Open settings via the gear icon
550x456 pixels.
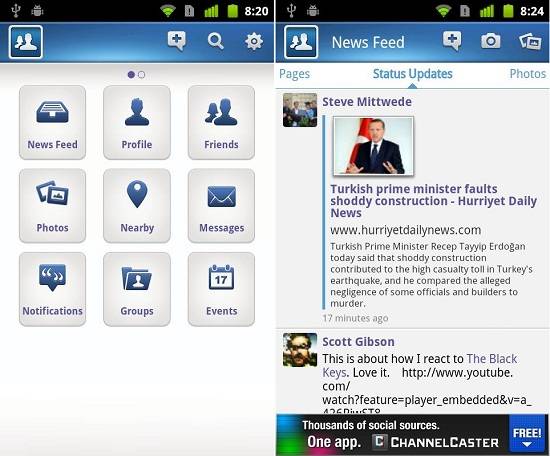[x=254, y=41]
